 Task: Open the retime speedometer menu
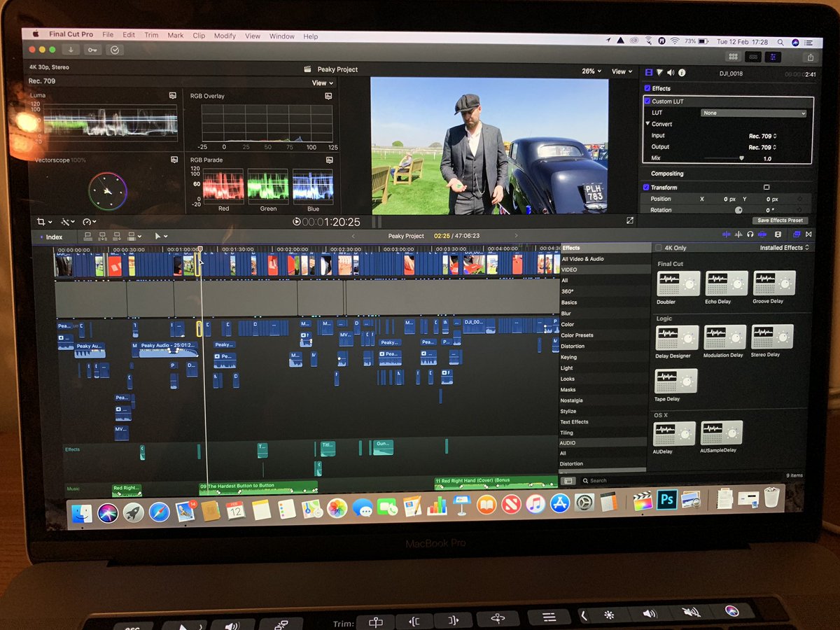(x=89, y=221)
